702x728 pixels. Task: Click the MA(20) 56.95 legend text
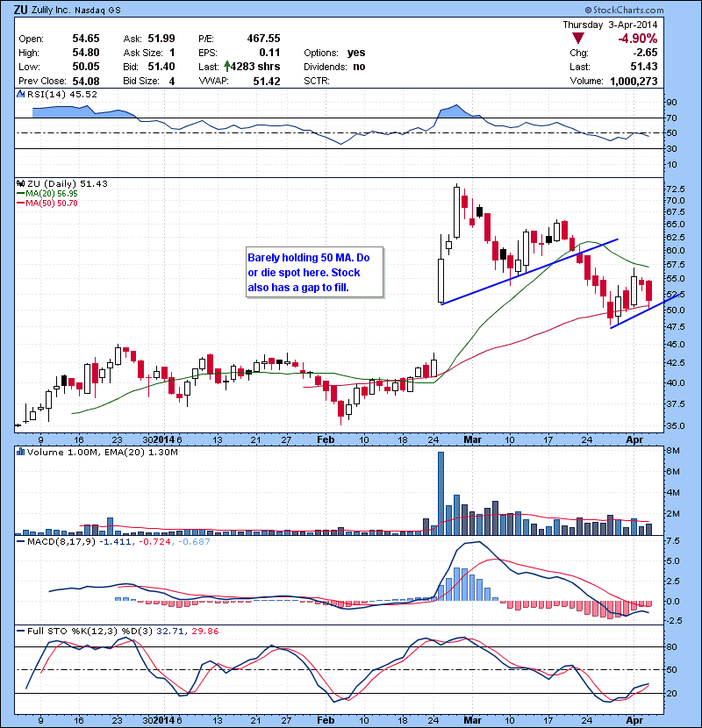52,194
